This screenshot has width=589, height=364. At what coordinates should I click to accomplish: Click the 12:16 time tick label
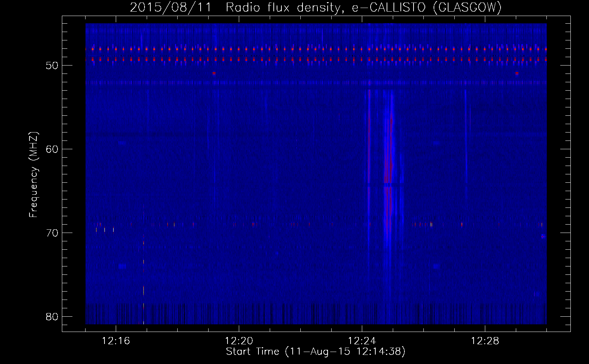(116, 341)
